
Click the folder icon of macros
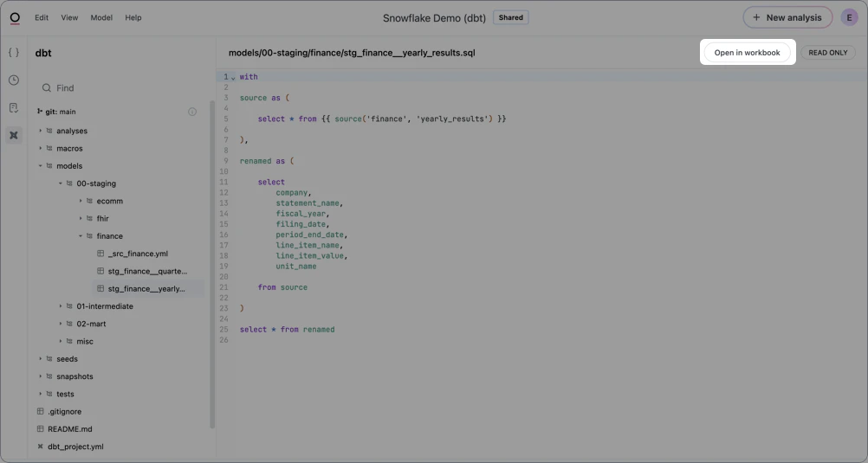coord(49,148)
